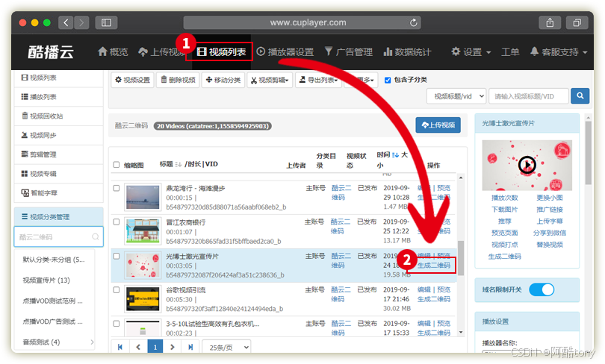Click the 请输入视频标题/VID search field

pyautogui.click(x=529, y=96)
